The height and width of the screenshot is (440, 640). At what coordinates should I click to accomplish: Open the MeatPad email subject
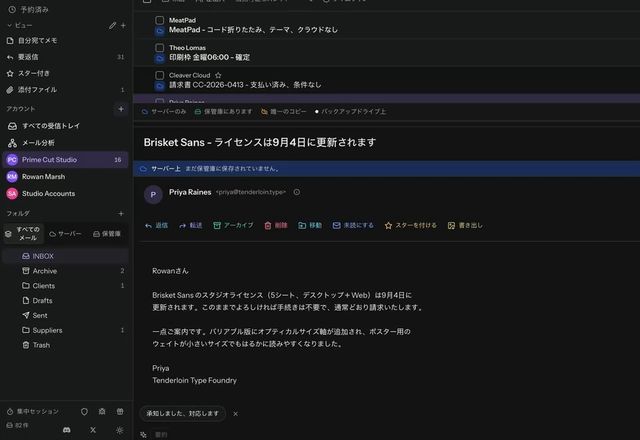(253, 30)
